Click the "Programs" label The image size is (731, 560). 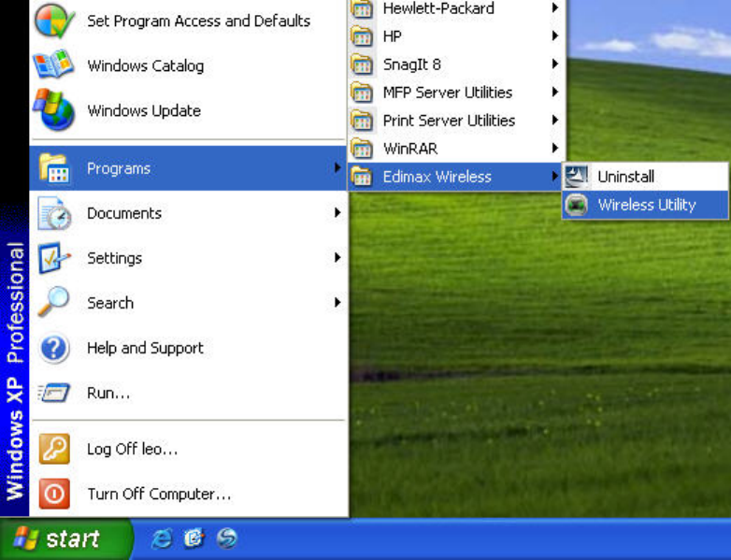[119, 168]
